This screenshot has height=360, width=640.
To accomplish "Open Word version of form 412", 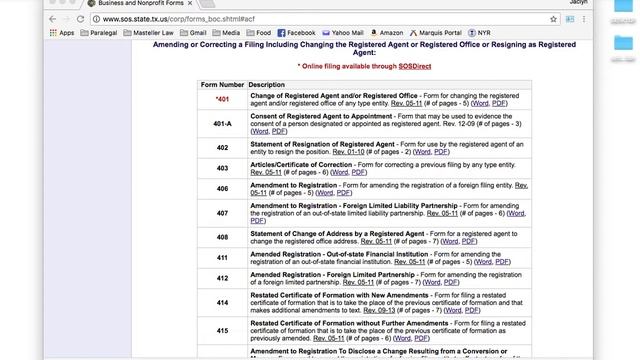I will click(x=432, y=282).
